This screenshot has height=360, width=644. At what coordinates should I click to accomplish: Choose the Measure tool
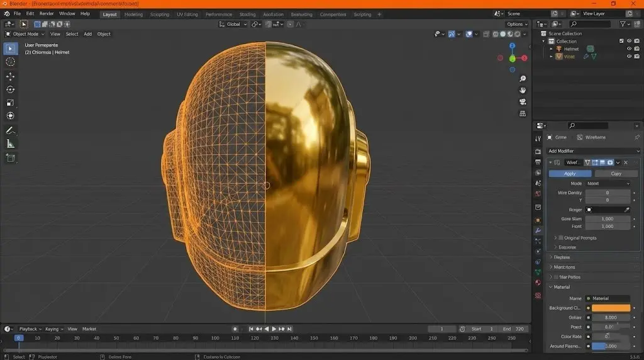coord(10,144)
